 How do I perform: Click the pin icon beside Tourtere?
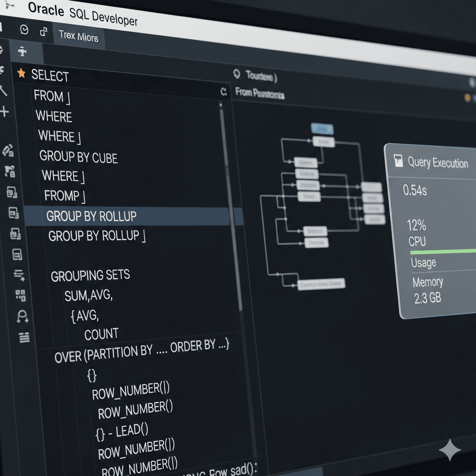pos(237,74)
